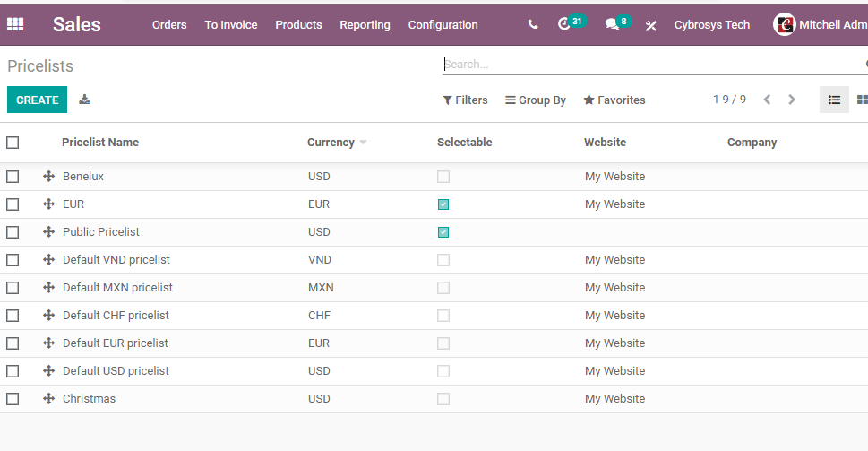Open the To Invoice menu
The height and width of the screenshot is (451, 868).
tap(231, 24)
